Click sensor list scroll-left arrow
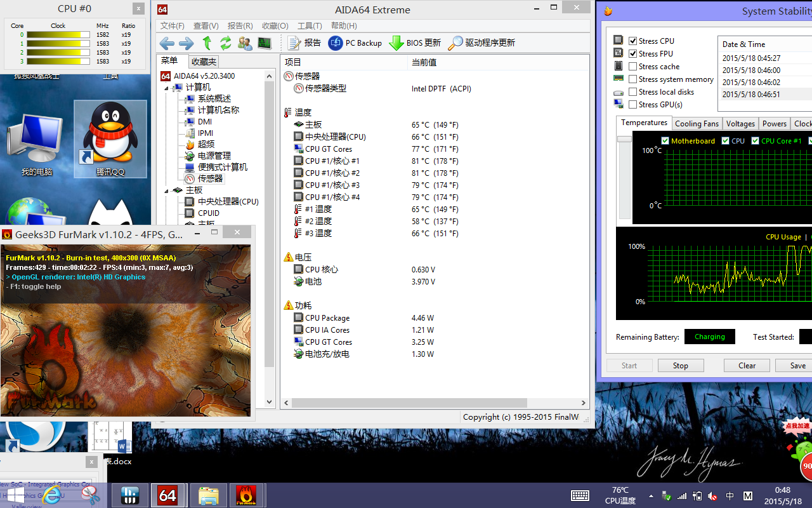812x508 pixels. tap(287, 403)
